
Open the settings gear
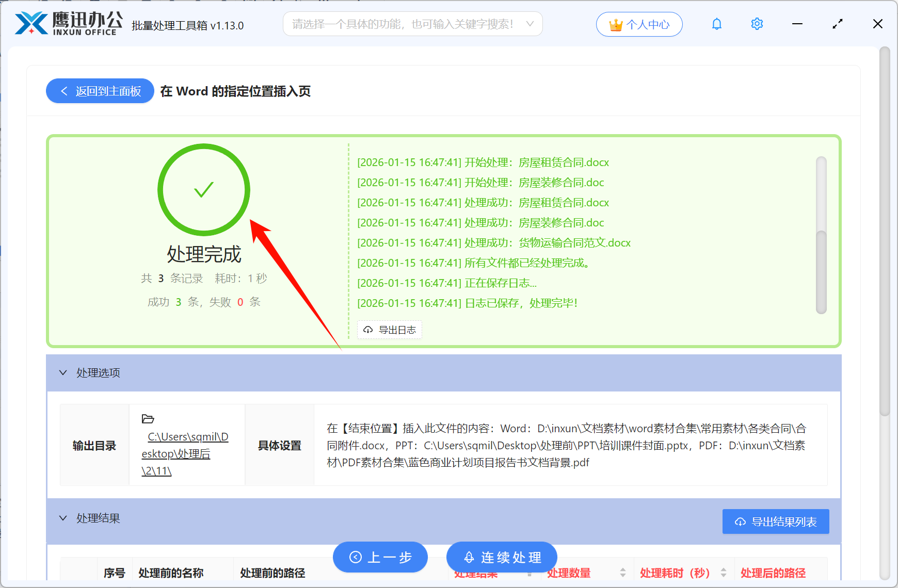(757, 24)
